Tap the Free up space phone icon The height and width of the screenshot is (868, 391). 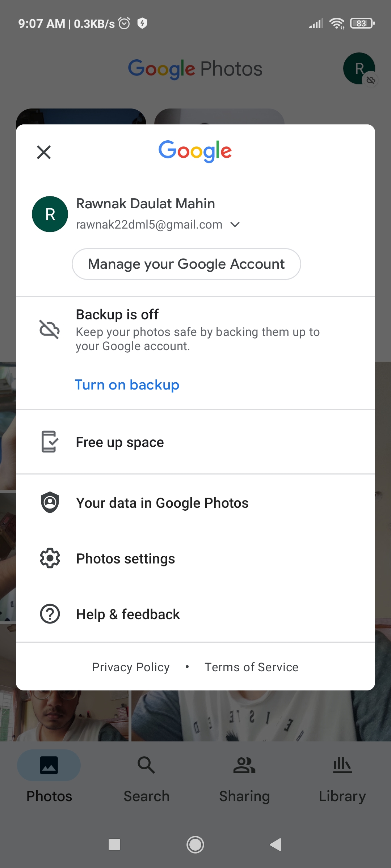pyautogui.click(x=50, y=442)
